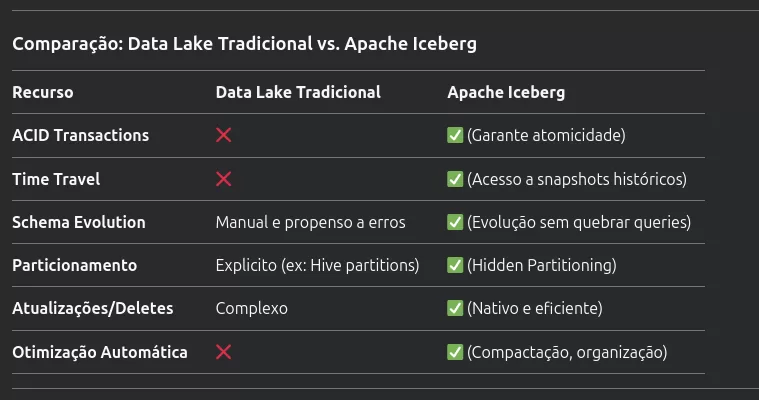Click the green checkmark before 'Acesso a snapshots históricos'
759x400 pixels.
point(455,179)
